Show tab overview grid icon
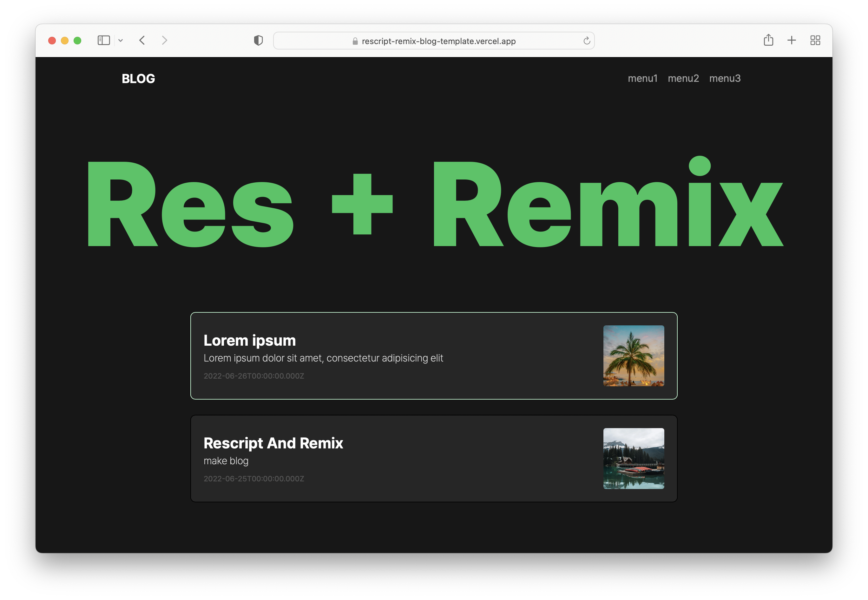Screen dimensions: 868x600 [815, 40]
